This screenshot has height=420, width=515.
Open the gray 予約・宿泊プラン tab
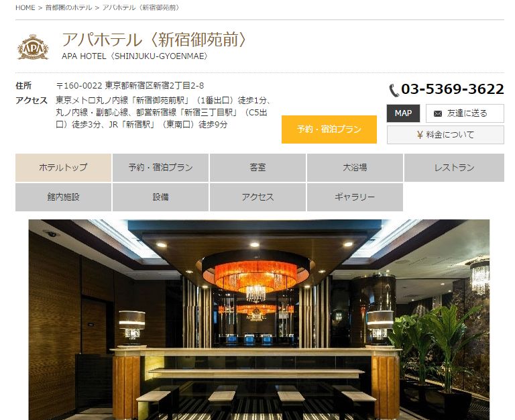tap(161, 167)
